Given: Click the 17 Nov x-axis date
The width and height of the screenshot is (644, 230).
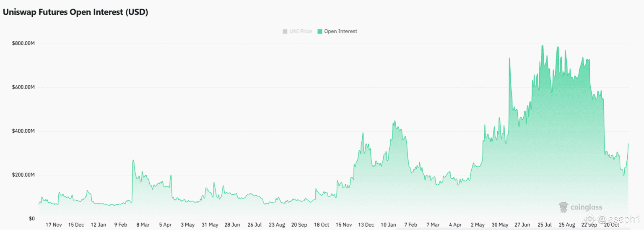Looking at the screenshot, I should (53, 225).
